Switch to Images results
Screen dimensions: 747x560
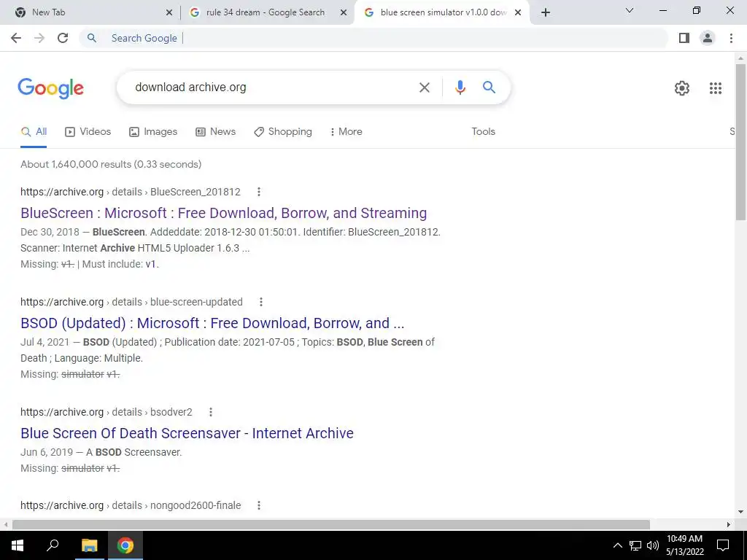[153, 131]
